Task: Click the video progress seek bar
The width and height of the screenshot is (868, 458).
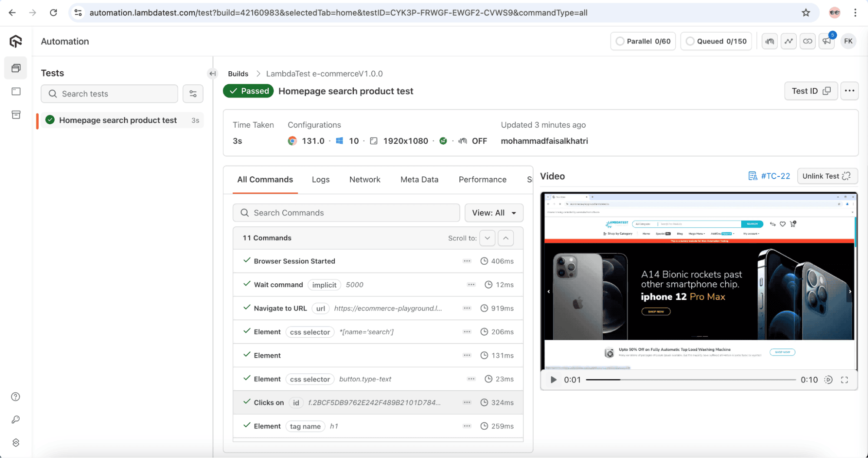Action: pyautogui.click(x=690, y=380)
